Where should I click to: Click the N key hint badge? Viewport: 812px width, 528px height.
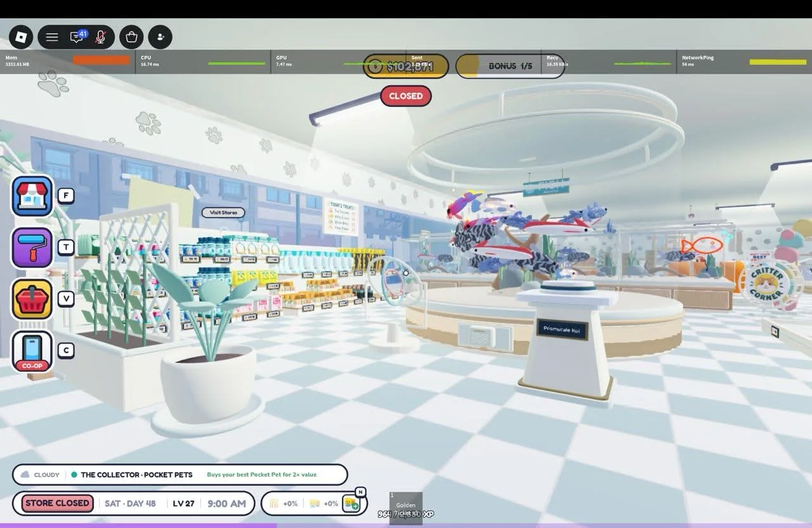pyautogui.click(x=360, y=492)
